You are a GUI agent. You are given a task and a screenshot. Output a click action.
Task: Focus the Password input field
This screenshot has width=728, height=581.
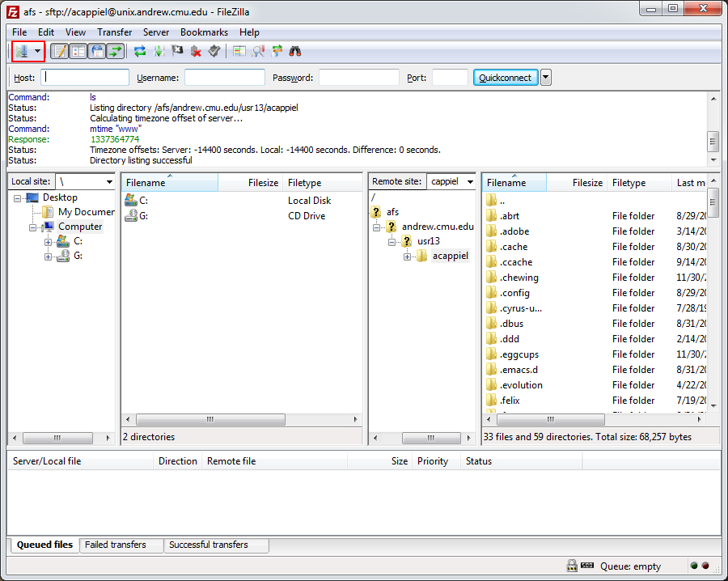pyautogui.click(x=359, y=77)
